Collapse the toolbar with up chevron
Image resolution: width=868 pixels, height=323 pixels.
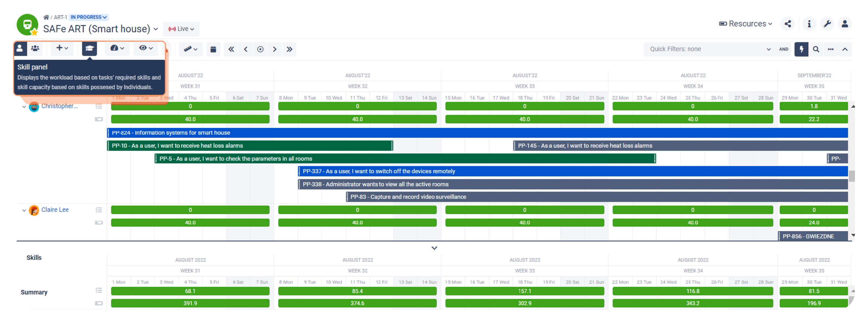coord(845,50)
